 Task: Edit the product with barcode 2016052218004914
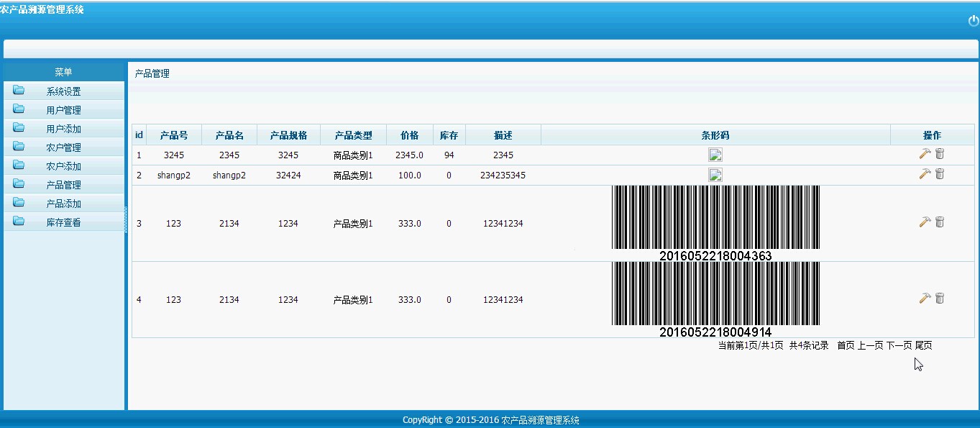coord(925,298)
